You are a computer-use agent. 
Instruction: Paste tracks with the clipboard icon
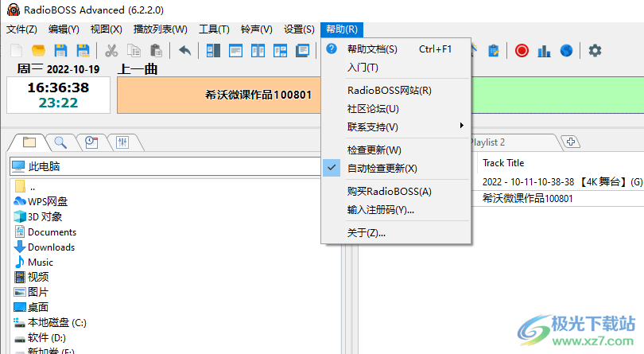coord(156,51)
